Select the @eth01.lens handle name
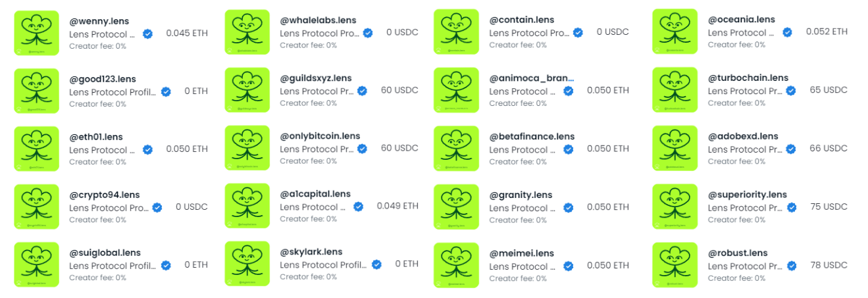 [x=96, y=137]
